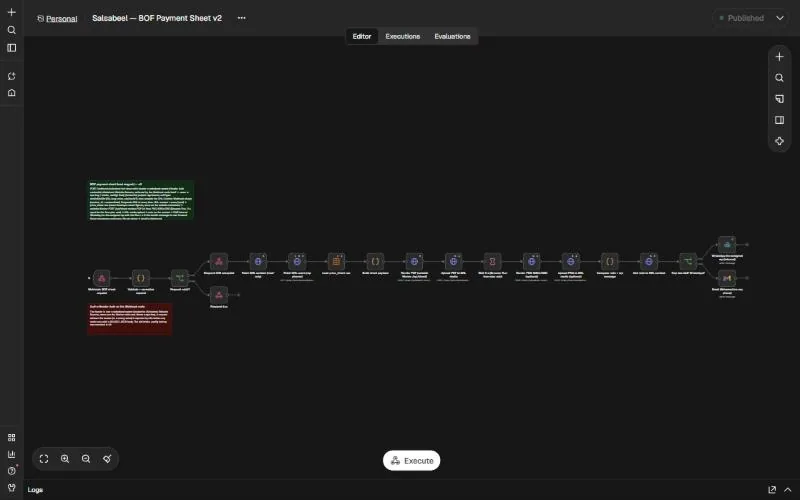Open the templates grid icon in the bottom-left sidebar
This screenshot has height=500, width=800.
[x=12, y=438]
